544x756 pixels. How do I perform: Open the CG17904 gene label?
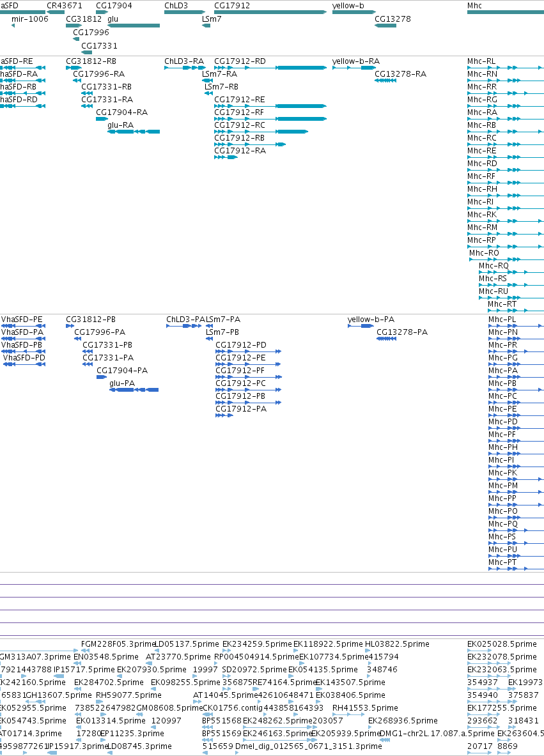click(114, 6)
